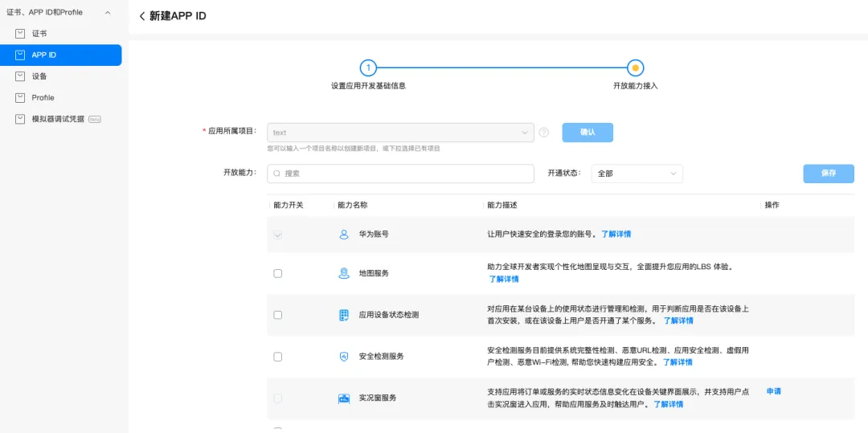Click 申请 for 实况窗服务
The width and height of the screenshot is (868, 433).
click(x=773, y=391)
